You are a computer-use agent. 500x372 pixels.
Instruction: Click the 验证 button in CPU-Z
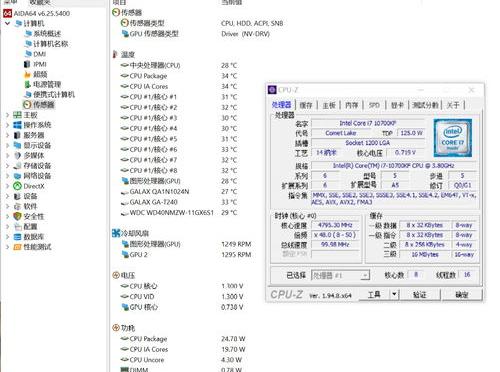(x=420, y=294)
